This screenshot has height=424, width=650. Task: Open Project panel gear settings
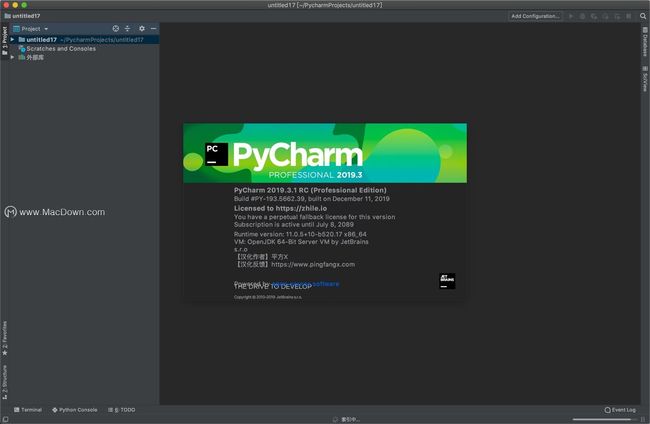pyautogui.click(x=142, y=29)
